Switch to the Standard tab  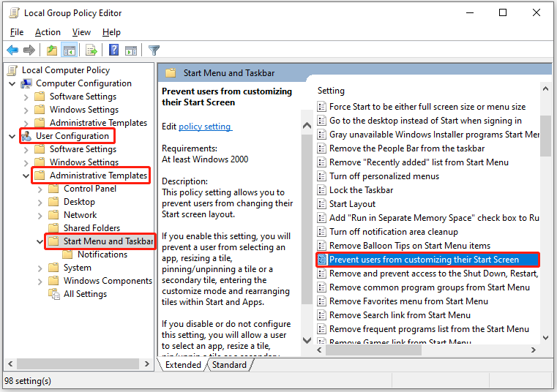pyautogui.click(x=229, y=365)
